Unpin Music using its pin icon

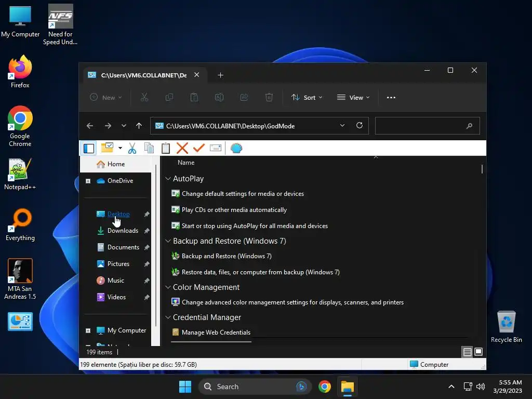(147, 281)
